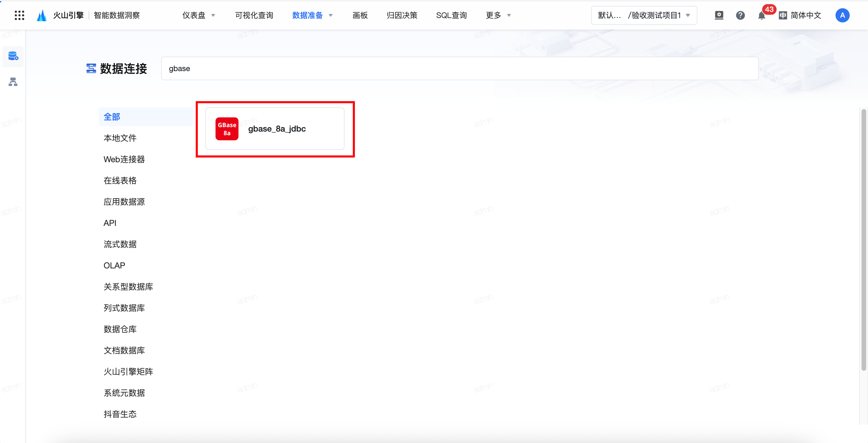
Task: Click the 智能数据洞察 product name
Action: tap(117, 15)
